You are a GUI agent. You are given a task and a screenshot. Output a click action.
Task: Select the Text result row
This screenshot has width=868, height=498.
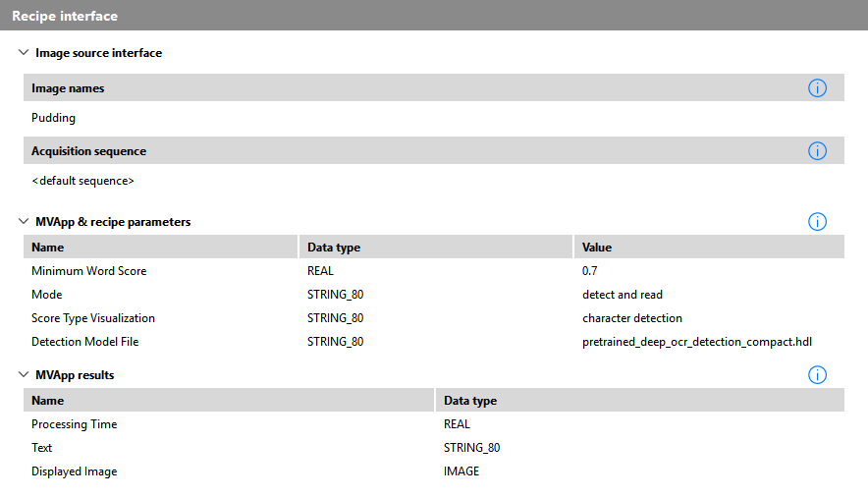[x=42, y=448]
